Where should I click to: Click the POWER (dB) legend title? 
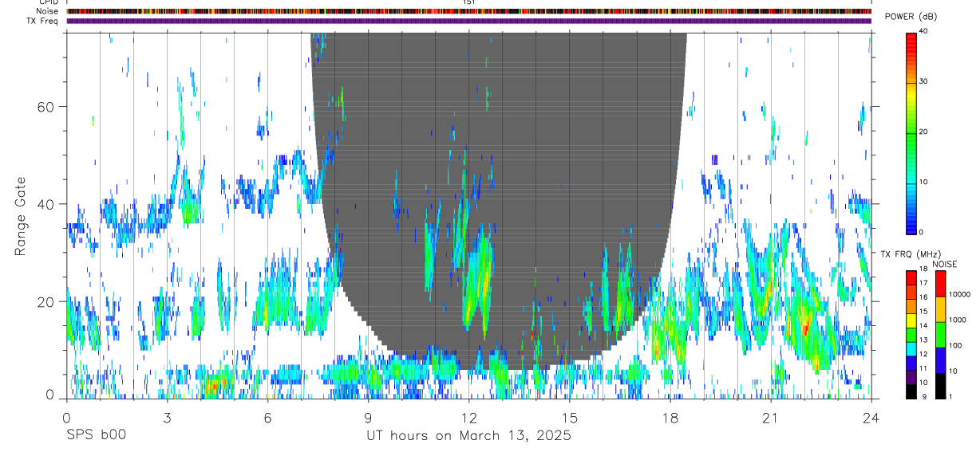coord(911,17)
